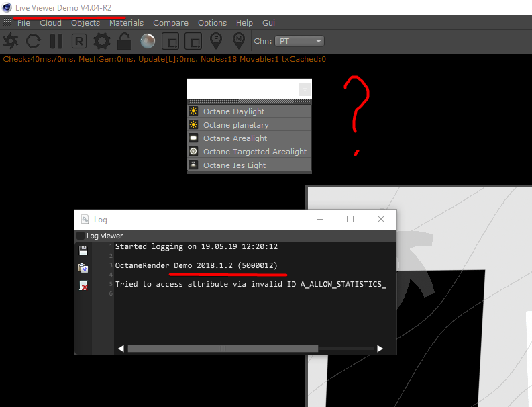Click the clay mode sphere icon
The image size is (532, 407).
[x=148, y=41]
